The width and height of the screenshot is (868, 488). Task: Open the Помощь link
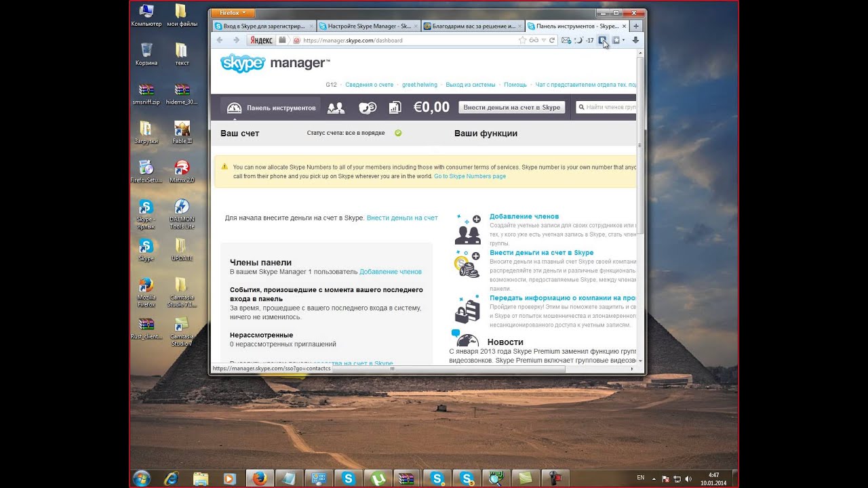515,85
